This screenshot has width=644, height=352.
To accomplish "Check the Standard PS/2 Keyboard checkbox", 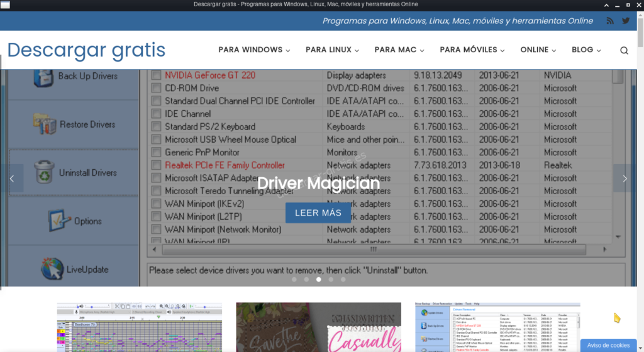I will tap(156, 126).
